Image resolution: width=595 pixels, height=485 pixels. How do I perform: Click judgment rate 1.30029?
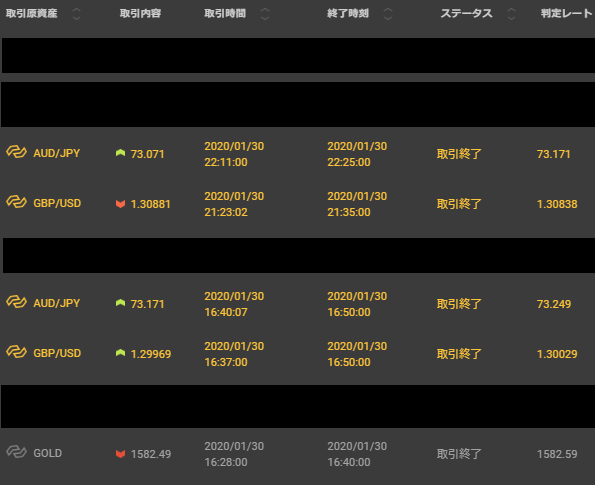tap(557, 354)
